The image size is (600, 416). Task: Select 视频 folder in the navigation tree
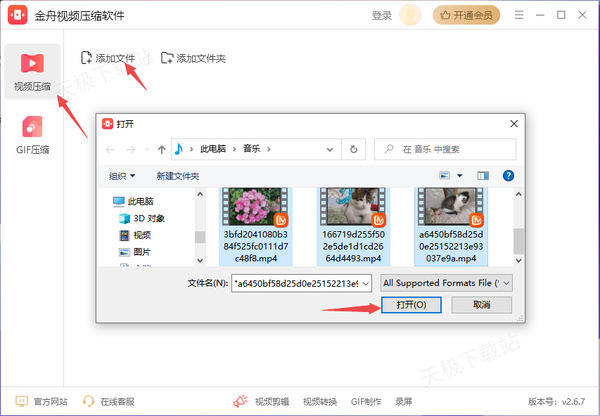[135, 235]
